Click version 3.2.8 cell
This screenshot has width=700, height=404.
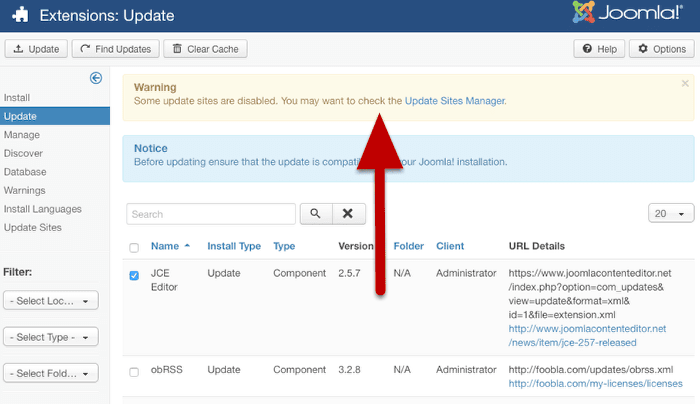[x=349, y=370]
